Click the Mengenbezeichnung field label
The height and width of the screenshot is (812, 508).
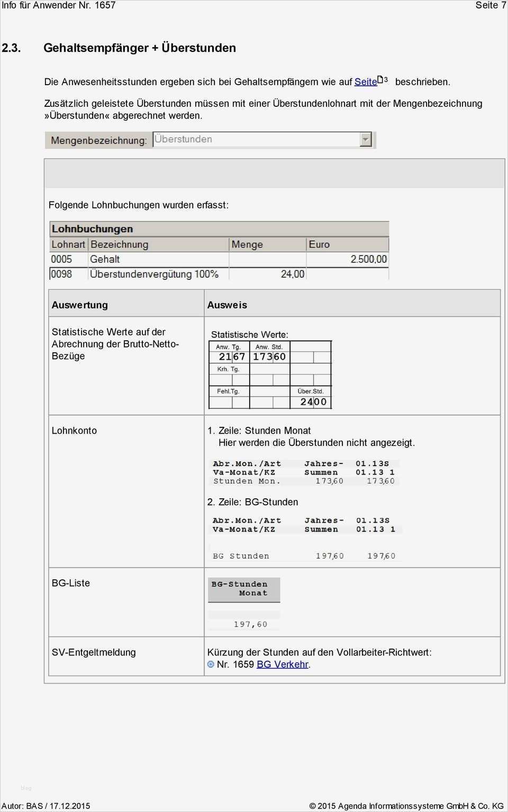coord(98,140)
